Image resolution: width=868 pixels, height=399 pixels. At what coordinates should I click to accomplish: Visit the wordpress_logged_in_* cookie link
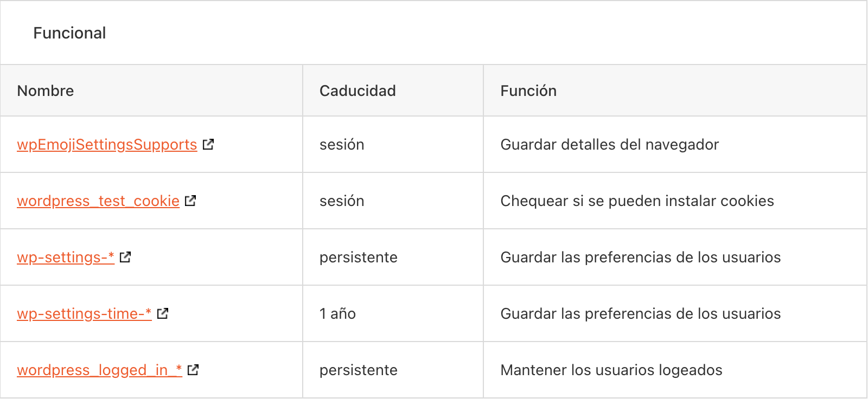point(99,370)
